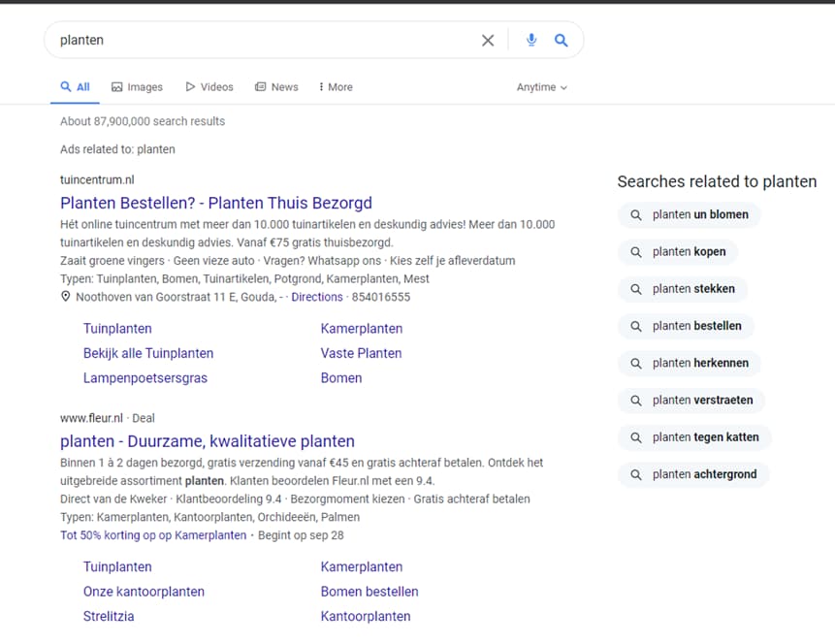Click the planten un blomen related search chip

pos(690,214)
